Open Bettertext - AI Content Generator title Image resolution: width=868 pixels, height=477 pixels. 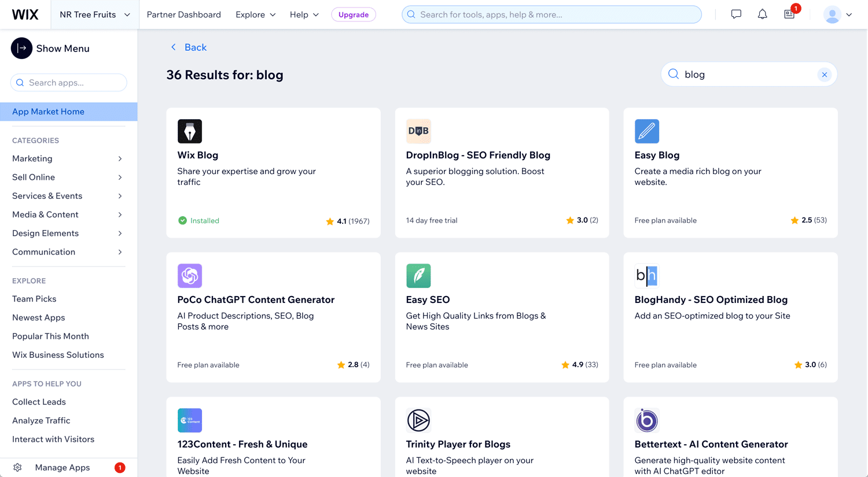(711, 444)
